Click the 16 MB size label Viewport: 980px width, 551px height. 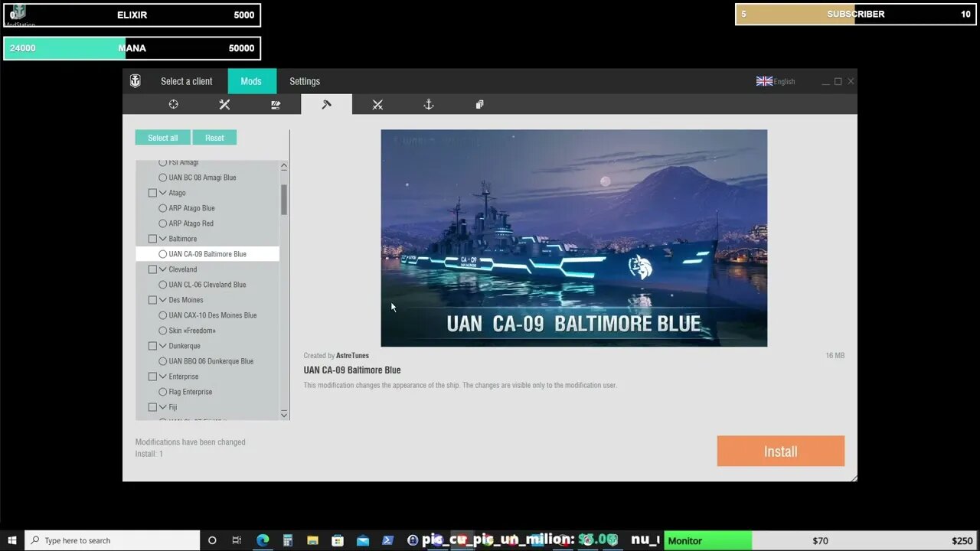pos(835,356)
